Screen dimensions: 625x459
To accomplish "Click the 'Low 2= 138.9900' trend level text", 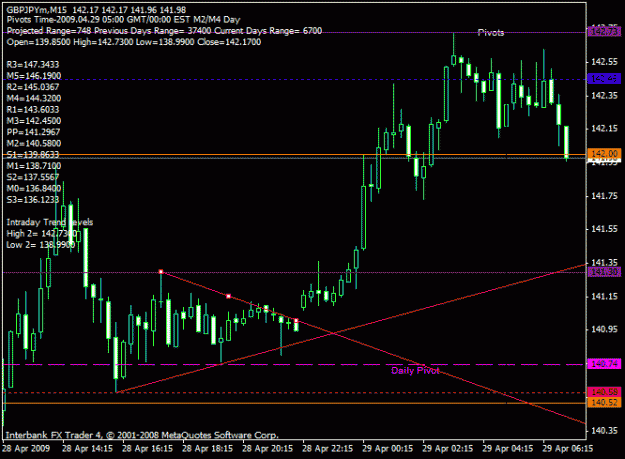I will click(x=41, y=245).
